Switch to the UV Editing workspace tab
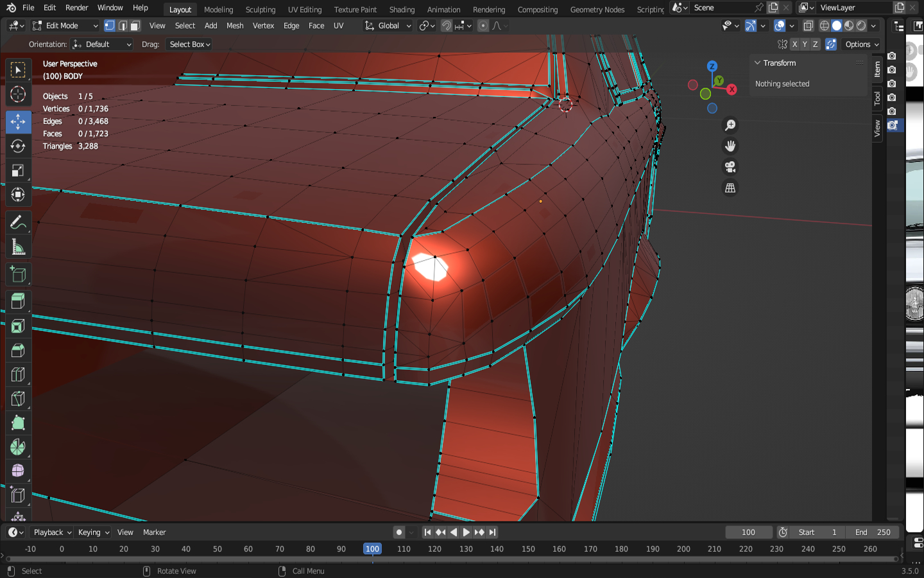924x578 pixels. click(x=305, y=10)
